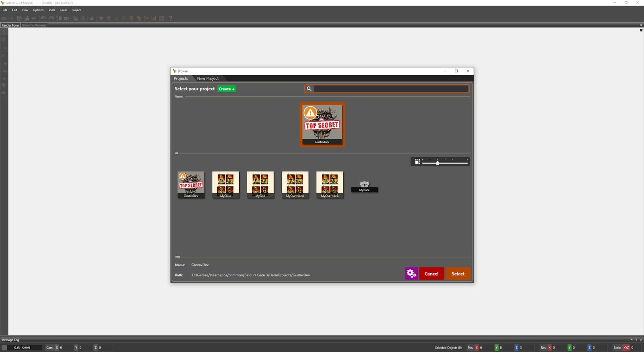Click the redo arrow in toolbar
The width and height of the screenshot is (644, 352).
(51, 19)
